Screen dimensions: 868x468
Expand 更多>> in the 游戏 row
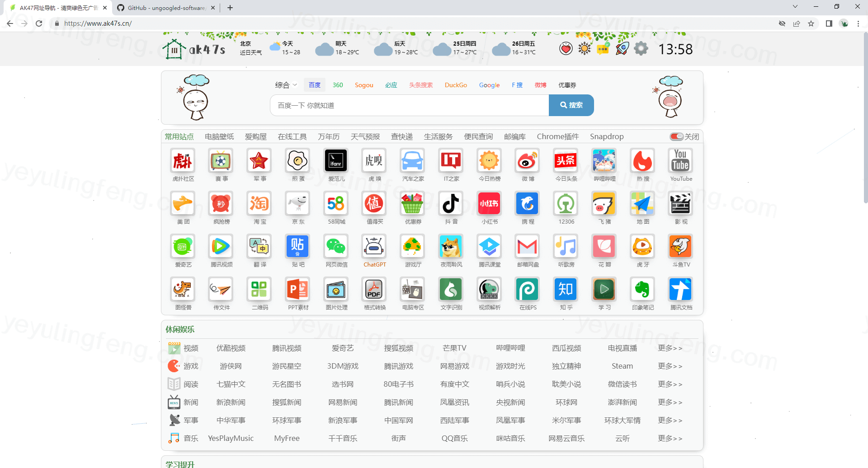[670, 366]
